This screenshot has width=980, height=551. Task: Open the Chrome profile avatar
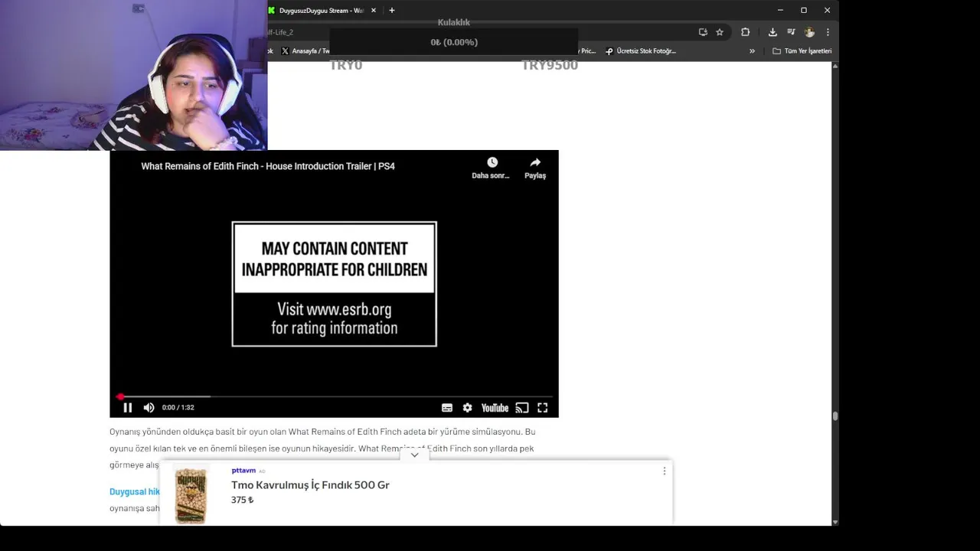point(809,32)
